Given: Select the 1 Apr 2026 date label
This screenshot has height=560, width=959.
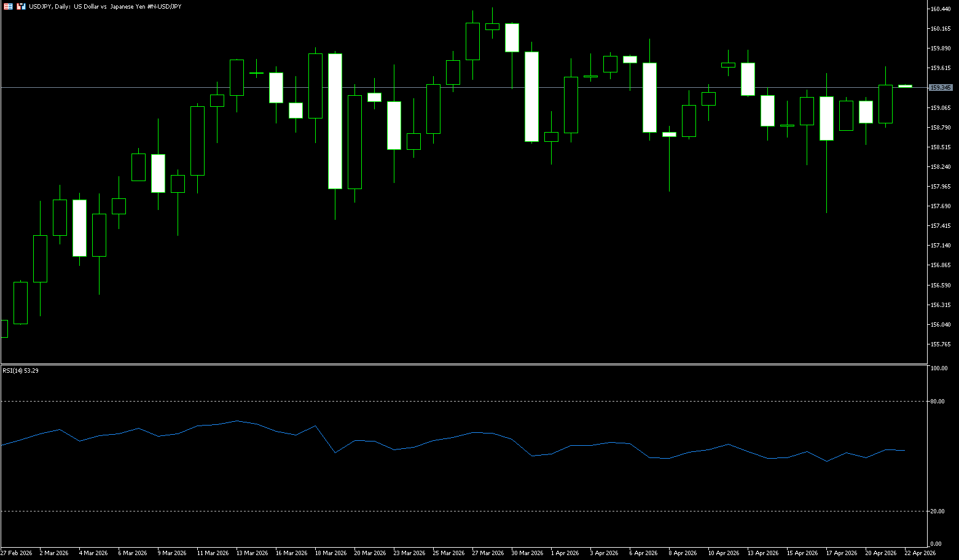Looking at the screenshot, I should tap(565, 553).
